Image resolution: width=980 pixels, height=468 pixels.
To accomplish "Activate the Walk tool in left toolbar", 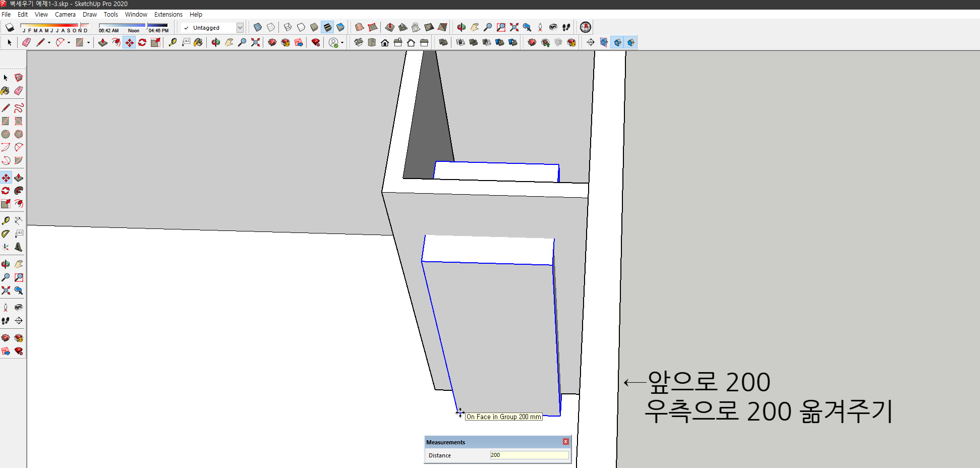I will tap(6, 321).
